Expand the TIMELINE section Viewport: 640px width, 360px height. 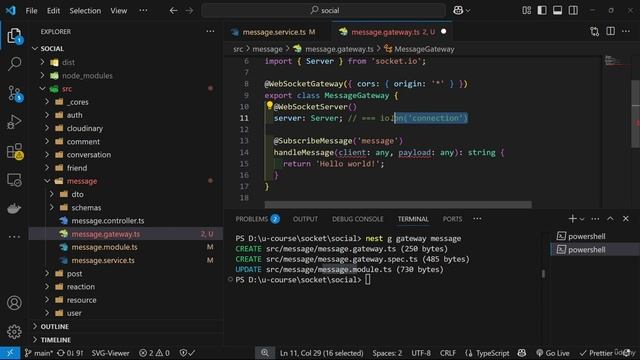pos(126,340)
